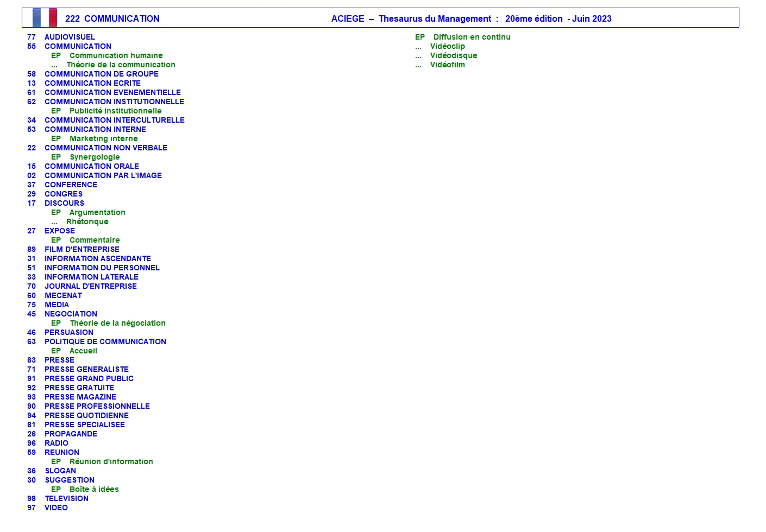Click the French flag icon in header
The width and height of the screenshot is (766, 532).
click(x=45, y=18)
